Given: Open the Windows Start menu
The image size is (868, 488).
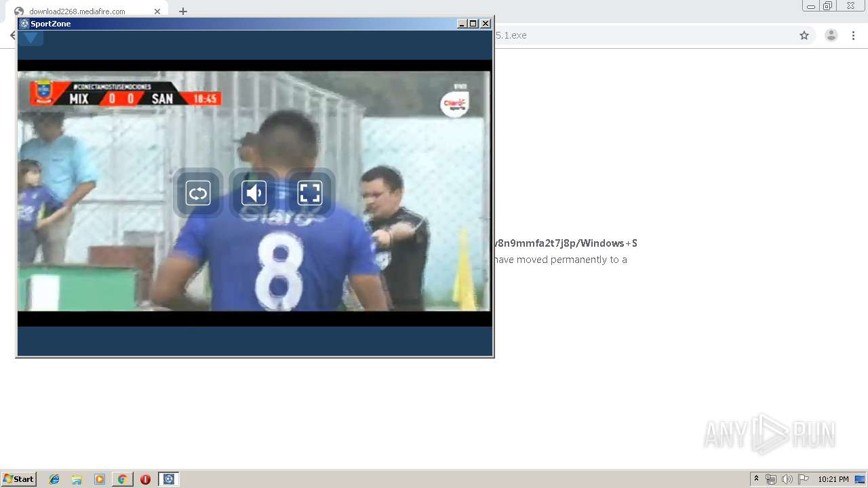Looking at the screenshot, I should [x=19, y=479].
